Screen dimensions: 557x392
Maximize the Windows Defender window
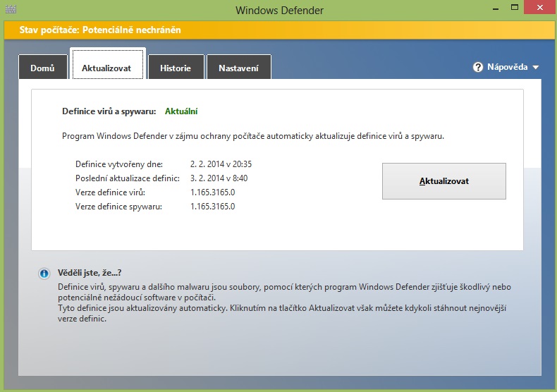pos(515,8)
